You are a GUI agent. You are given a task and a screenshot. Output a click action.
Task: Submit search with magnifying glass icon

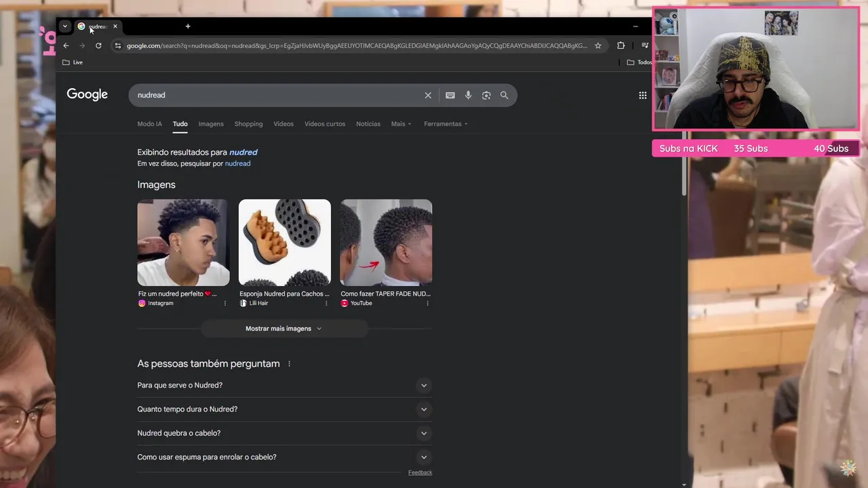point(504,96)
